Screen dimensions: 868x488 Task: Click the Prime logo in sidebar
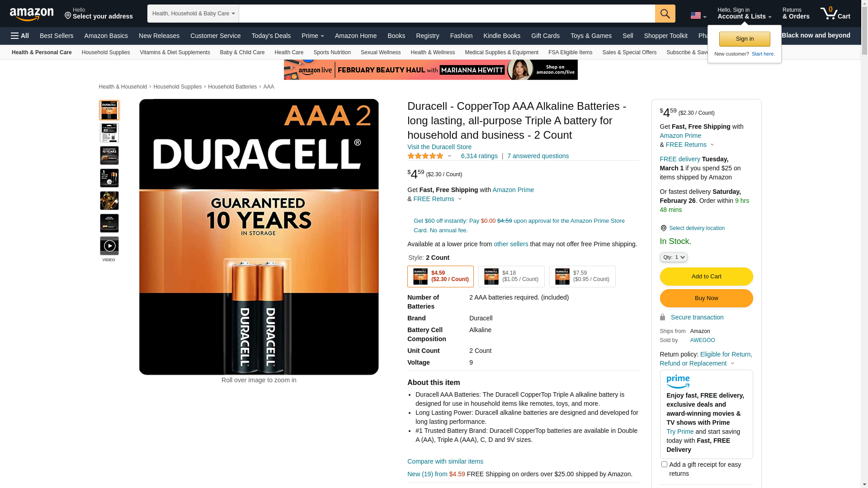point(678,382)
